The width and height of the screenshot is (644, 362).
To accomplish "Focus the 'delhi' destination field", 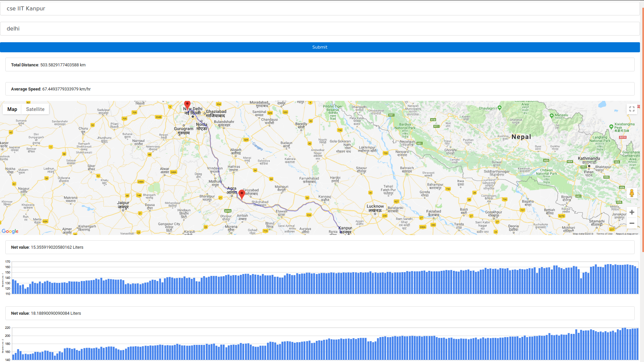I will 320,28.
